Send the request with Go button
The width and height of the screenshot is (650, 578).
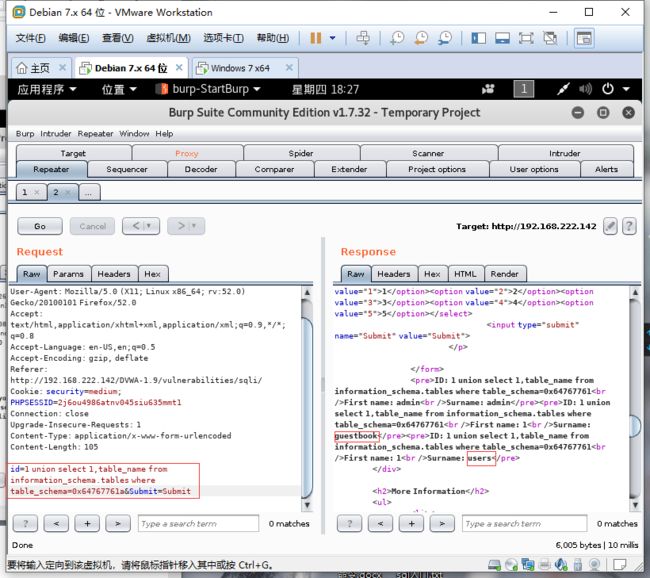coord(40,226)
